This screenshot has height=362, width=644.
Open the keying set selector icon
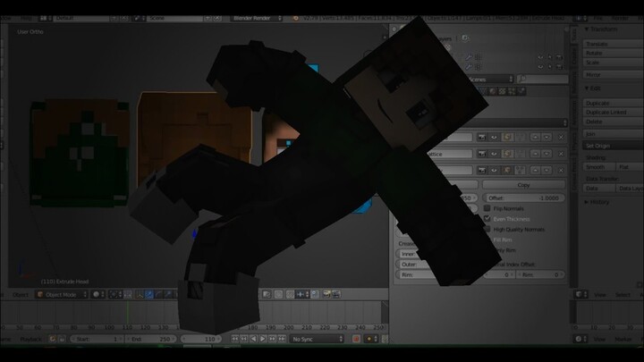(371, 339)
